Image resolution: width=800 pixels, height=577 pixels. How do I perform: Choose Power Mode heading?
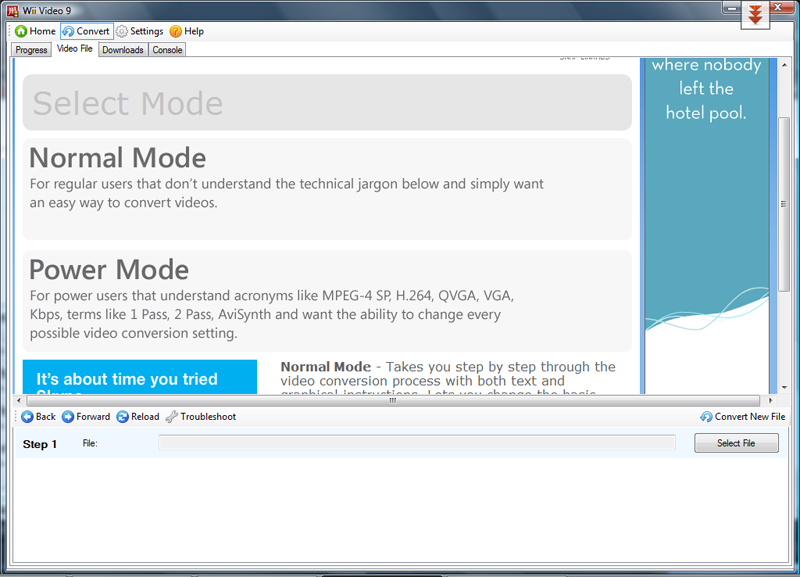(109, 269)
